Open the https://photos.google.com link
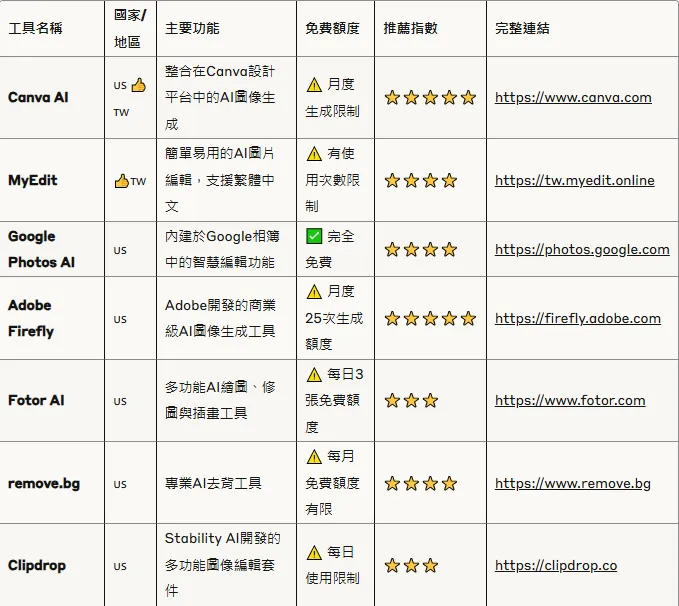Image resolution: width=679 pixels, height=606 pixels. coord(582,250)
